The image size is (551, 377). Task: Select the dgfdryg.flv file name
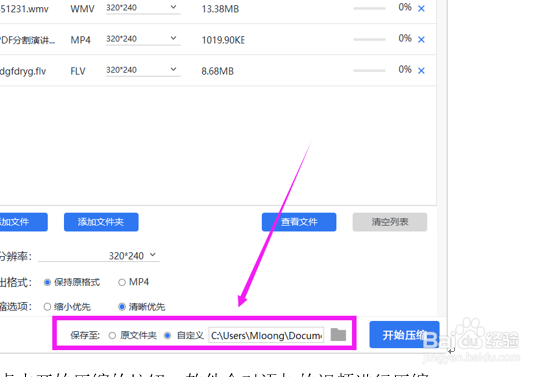pos(23,71)
